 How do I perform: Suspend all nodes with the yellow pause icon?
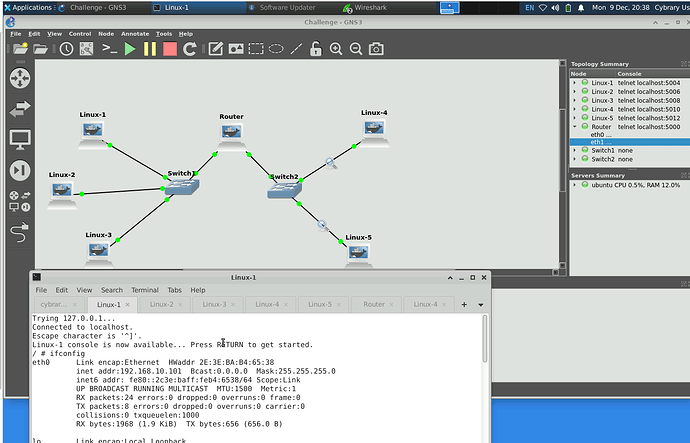tap(150, 48)
